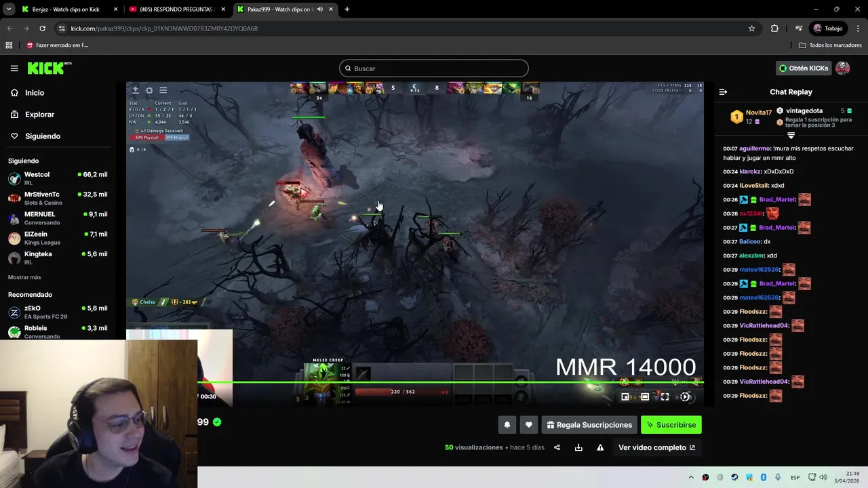Click Regala Suscripciones button
This screenshot has height=488, width=868.
pos(589,425)
